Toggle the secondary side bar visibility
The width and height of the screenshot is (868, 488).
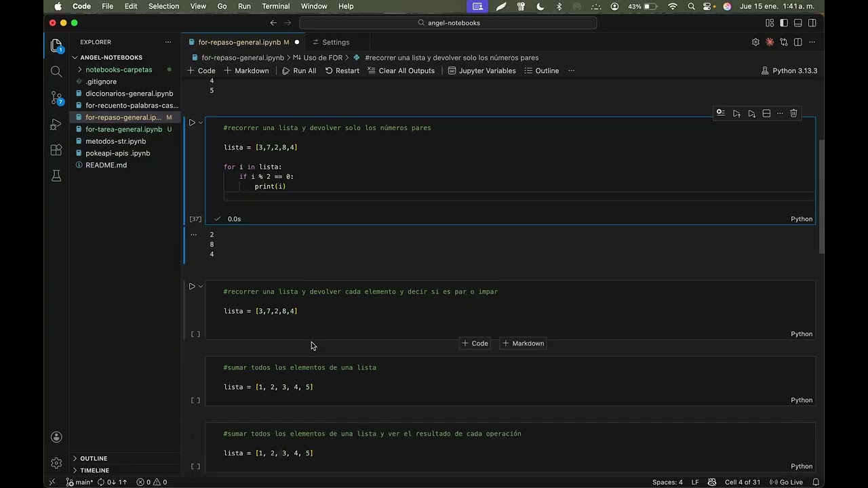click(812, 23)
